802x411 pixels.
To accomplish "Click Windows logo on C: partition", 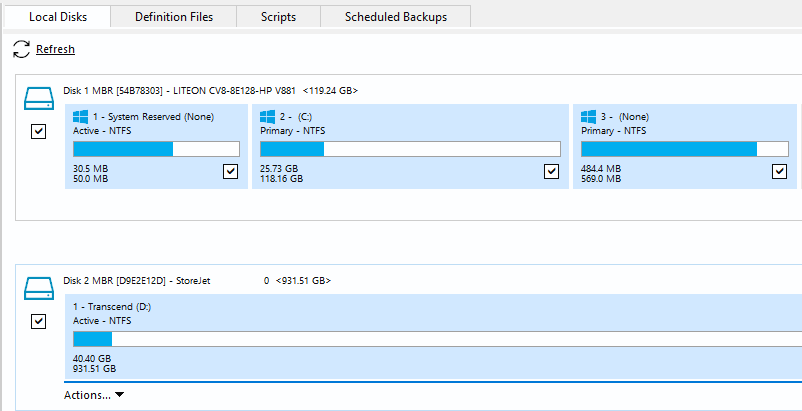I will pyautogui.click(x=268, y=116).
